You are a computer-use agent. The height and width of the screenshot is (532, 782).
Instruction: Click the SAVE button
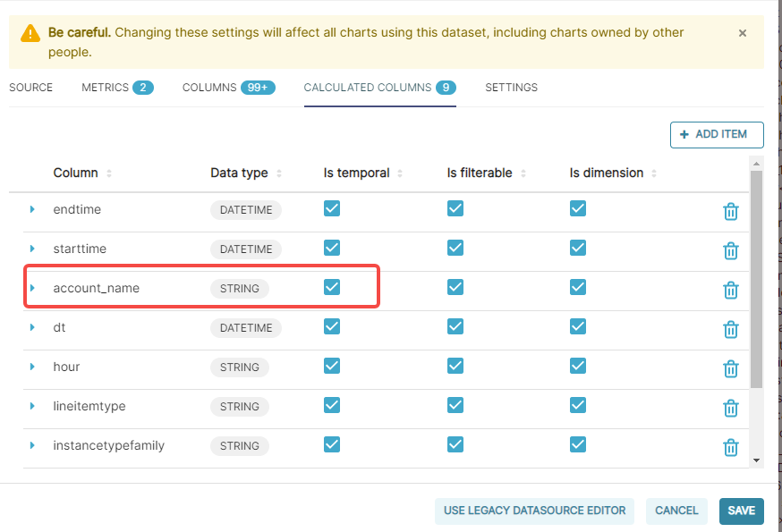point(741,511)
